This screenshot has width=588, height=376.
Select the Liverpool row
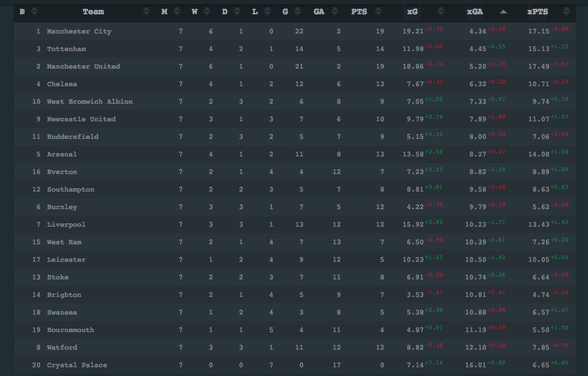tap(295, 225)
